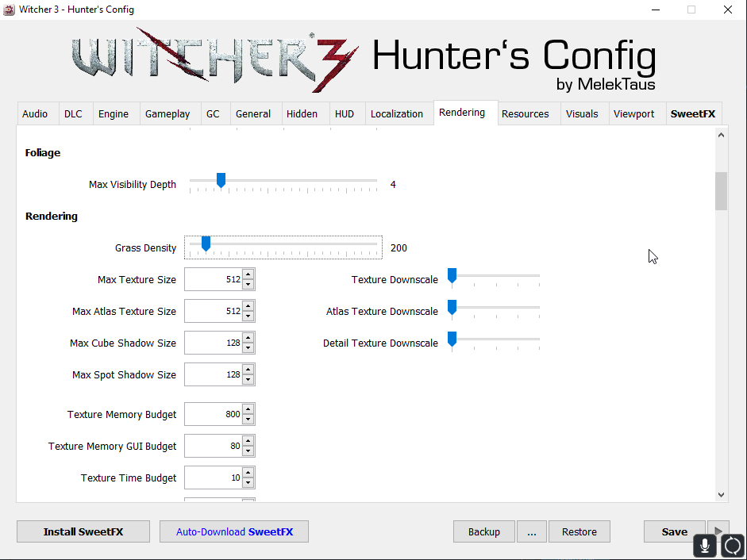Click the scrollbar down arrow
The image size is (747, 560).
(x=722, y=495)
